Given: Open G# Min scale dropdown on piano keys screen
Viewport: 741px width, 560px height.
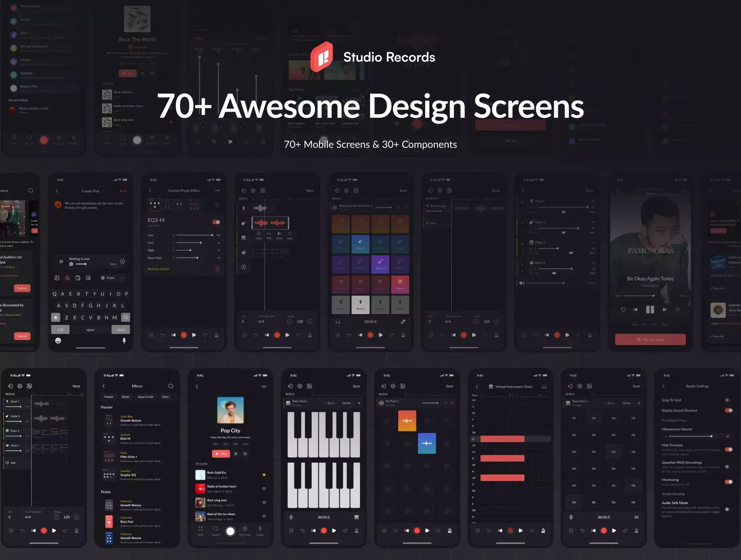Looking at the screenshot, I should pos(348,403).
